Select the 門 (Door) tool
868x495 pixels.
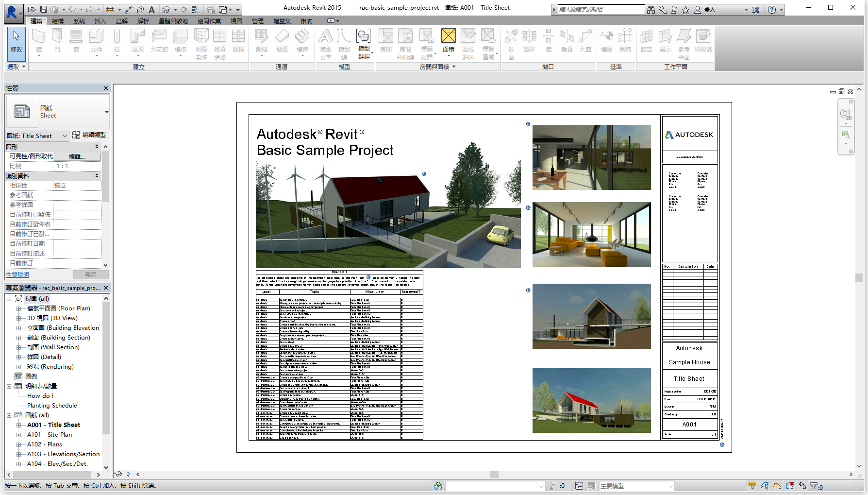point(57,41)
